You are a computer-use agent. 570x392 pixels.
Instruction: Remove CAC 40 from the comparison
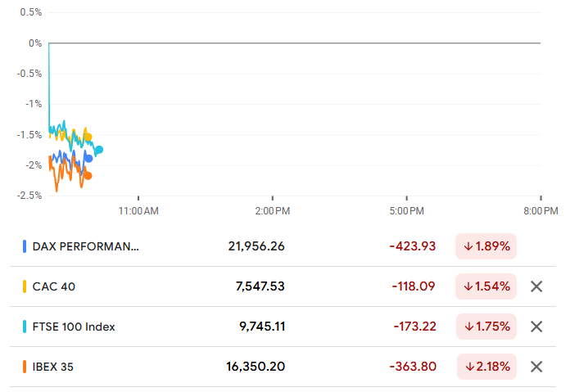[536, 286]
